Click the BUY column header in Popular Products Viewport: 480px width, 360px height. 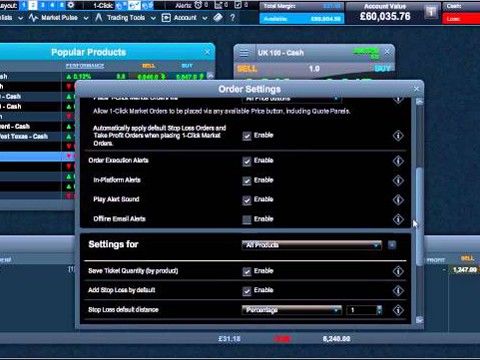pyautogui.click(x=187, y=66)
